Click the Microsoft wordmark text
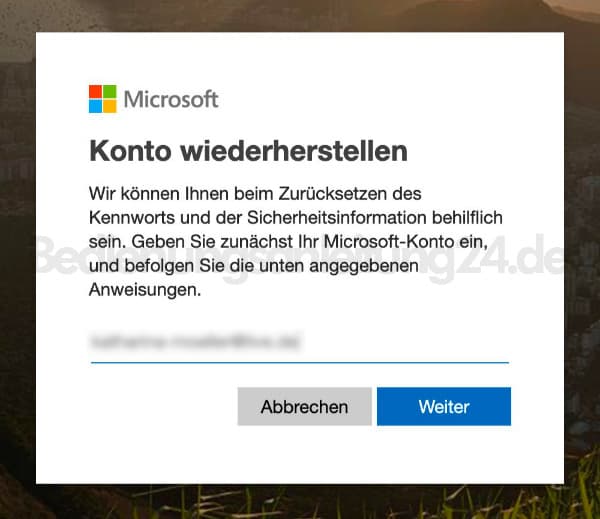600x519 pixels. click(x=171, y=100)
